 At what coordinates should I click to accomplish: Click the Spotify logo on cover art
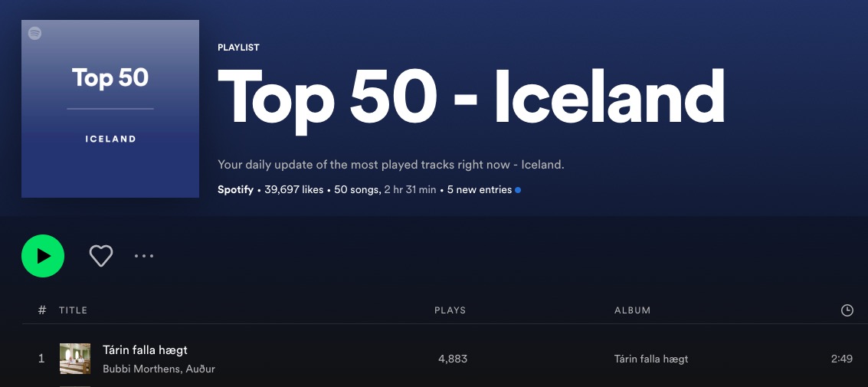[x=34, y=33]
